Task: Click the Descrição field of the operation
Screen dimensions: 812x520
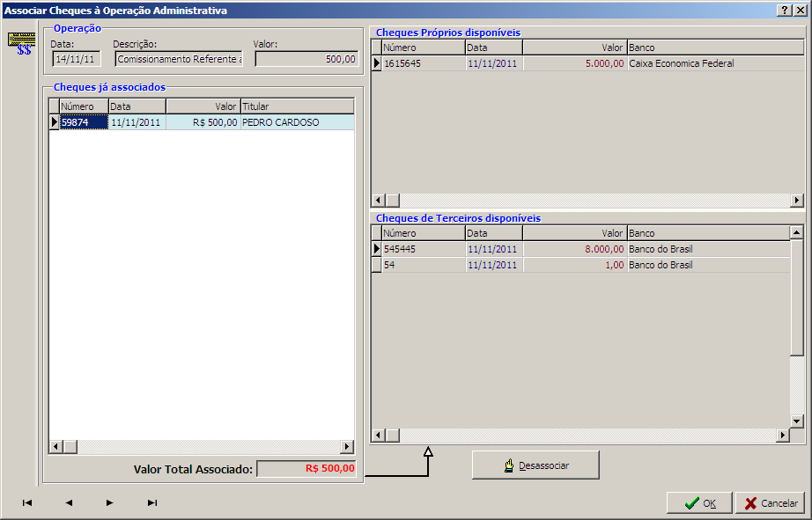Action: (179, 59)
